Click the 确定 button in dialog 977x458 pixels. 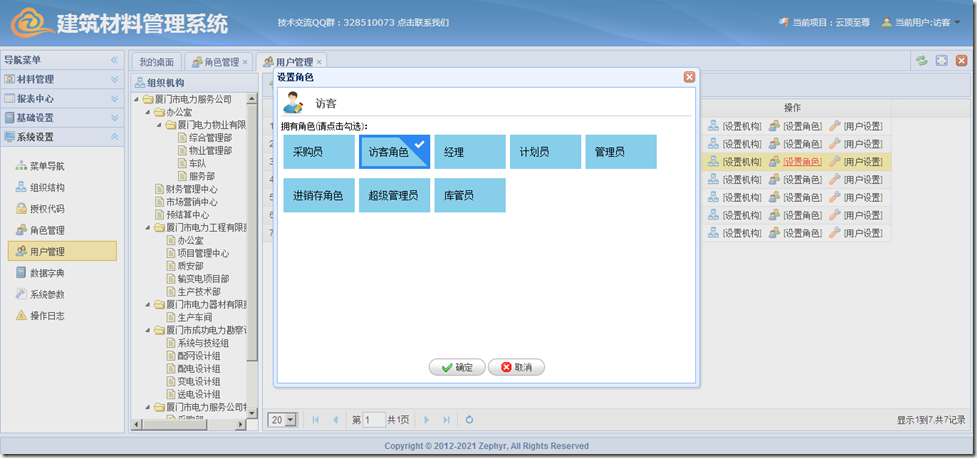(x=456, y=368)
